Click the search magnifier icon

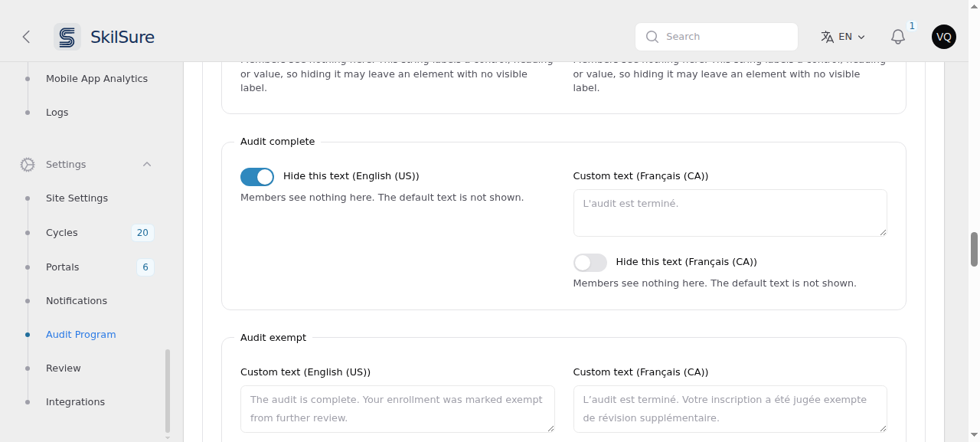tap(652, 37)
